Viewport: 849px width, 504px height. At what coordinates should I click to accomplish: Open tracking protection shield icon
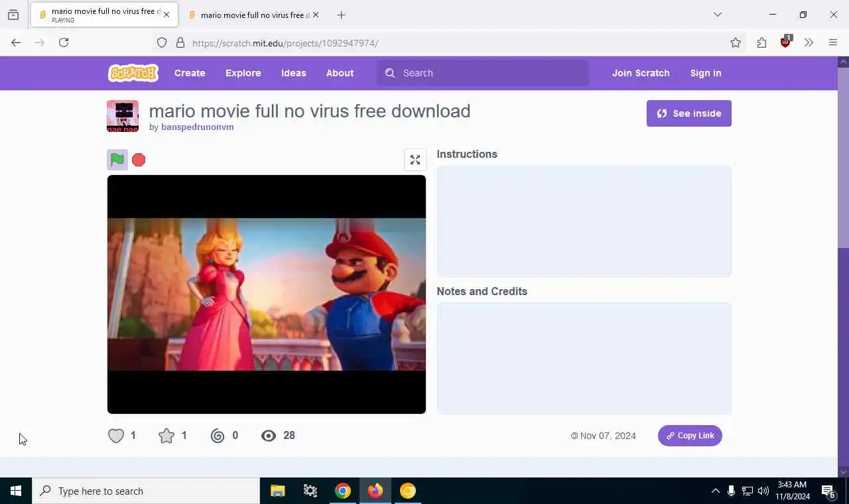click(x=162, y=43)
